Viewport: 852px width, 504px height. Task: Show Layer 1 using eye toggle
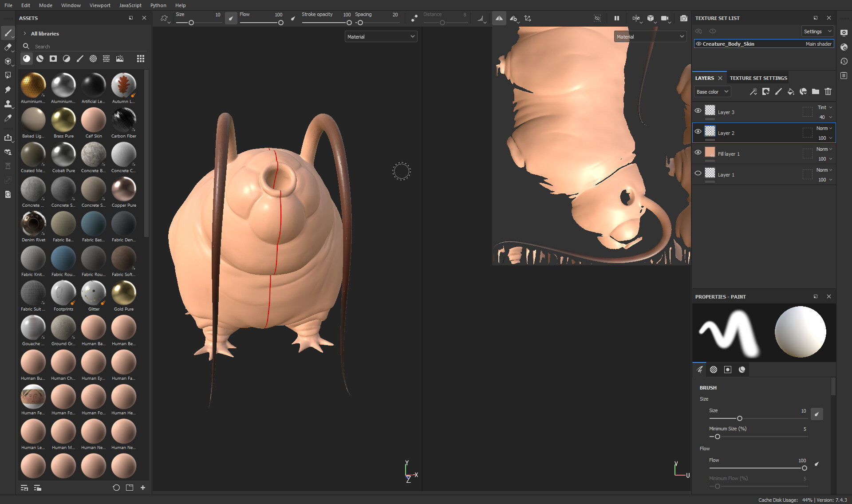pyautogui.click(x=698, y=173)
